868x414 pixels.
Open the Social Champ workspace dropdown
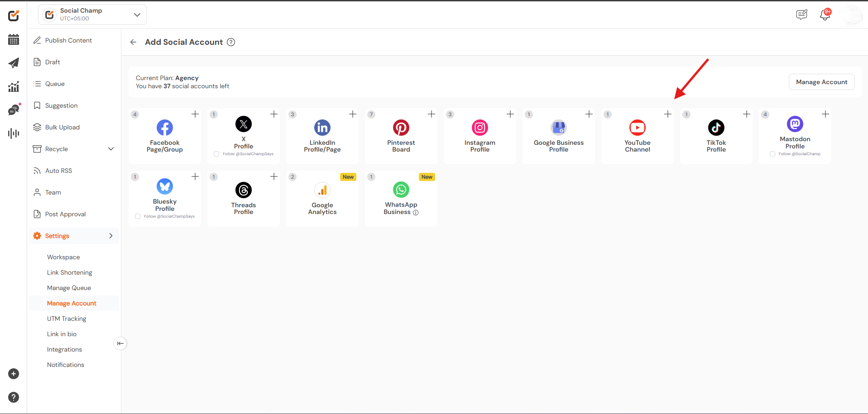point(92,14)
